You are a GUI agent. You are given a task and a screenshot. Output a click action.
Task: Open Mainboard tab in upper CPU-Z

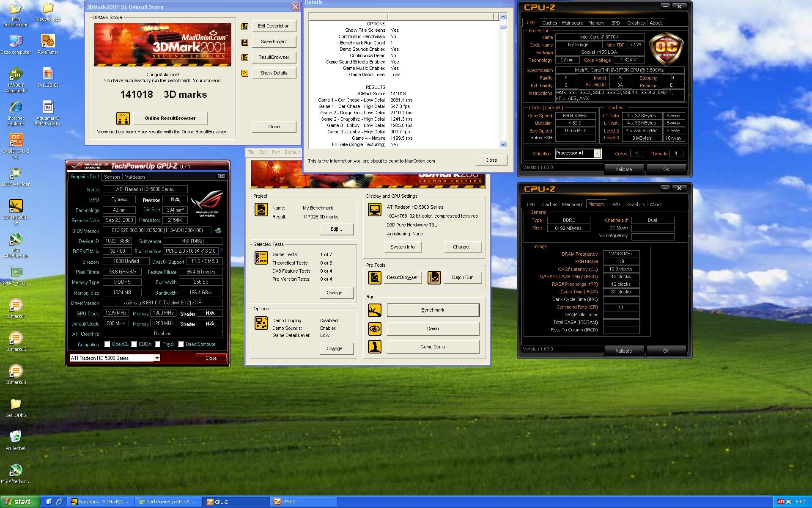pyautogui.click(x=573, y=23)
